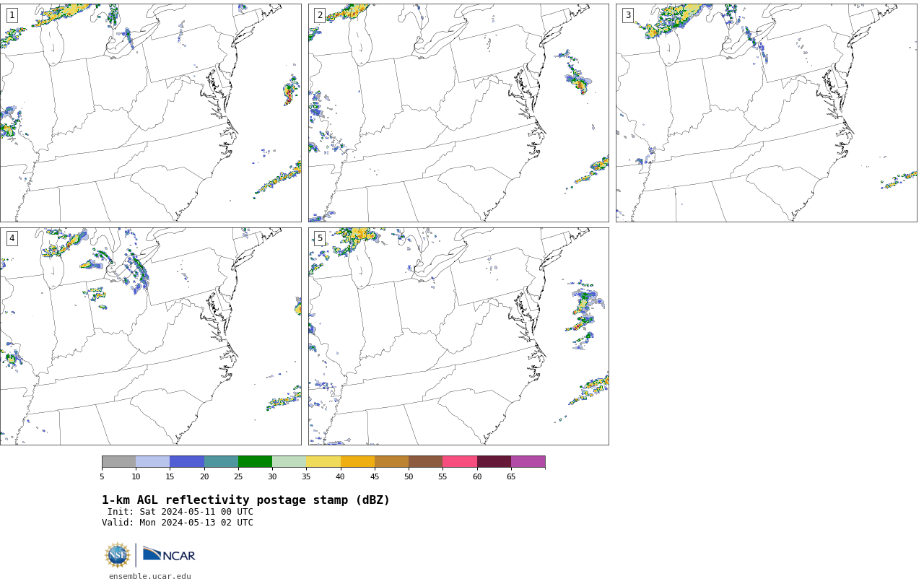Image resolution: width=924 pixels, height=584 pixels.
Task: Click the blue 15-20 dBZ swatch
Action: coord(187,462)
